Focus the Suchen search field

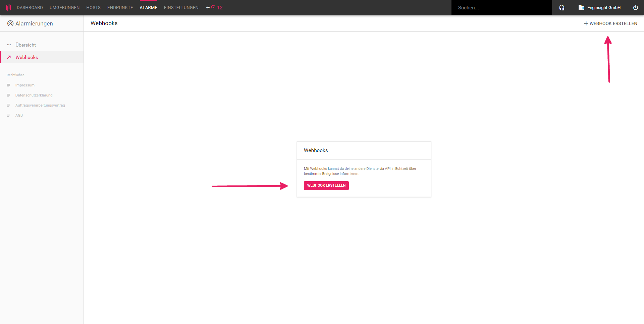pyautogui.click(x=501, y=8)
